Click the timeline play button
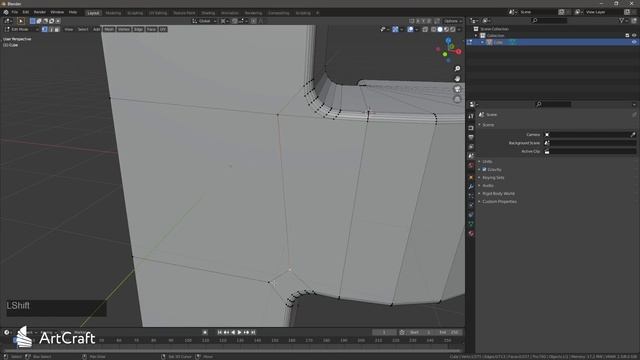The image size is (640, 360). click(x=240, y=333)
